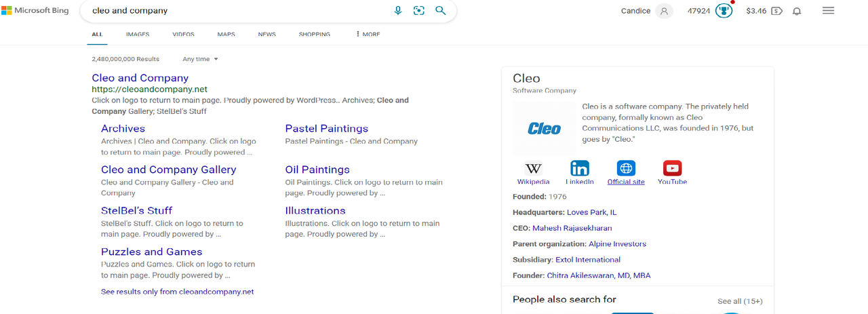Click See results only from cleoandcompany.net
This screenshot has width=868, height=314.
(x=177, y=292)
